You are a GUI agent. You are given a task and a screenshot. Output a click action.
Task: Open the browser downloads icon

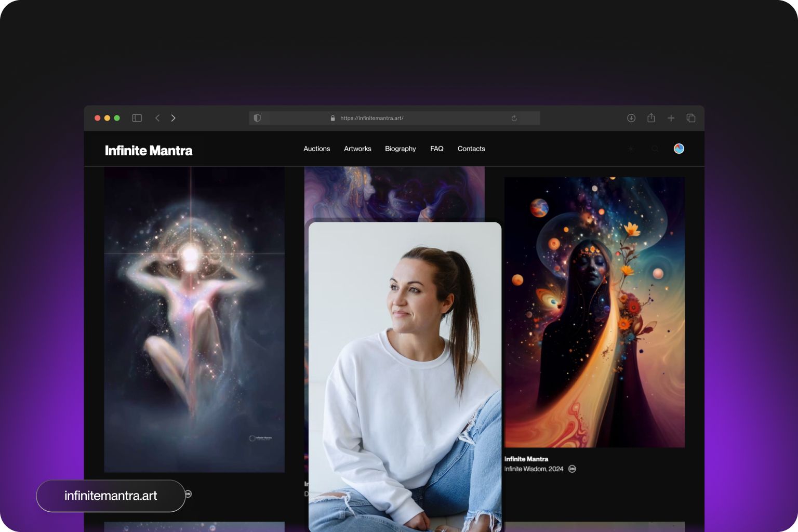[x=631, y=118]
